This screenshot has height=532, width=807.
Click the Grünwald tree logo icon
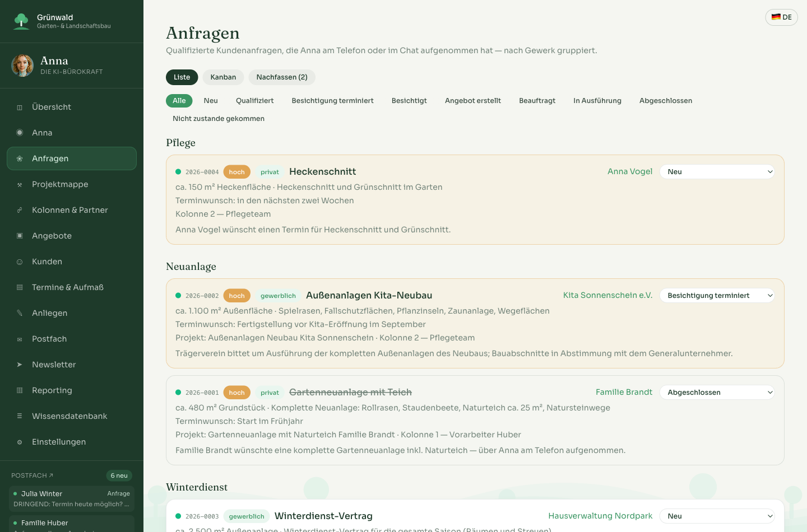point(21,21)
